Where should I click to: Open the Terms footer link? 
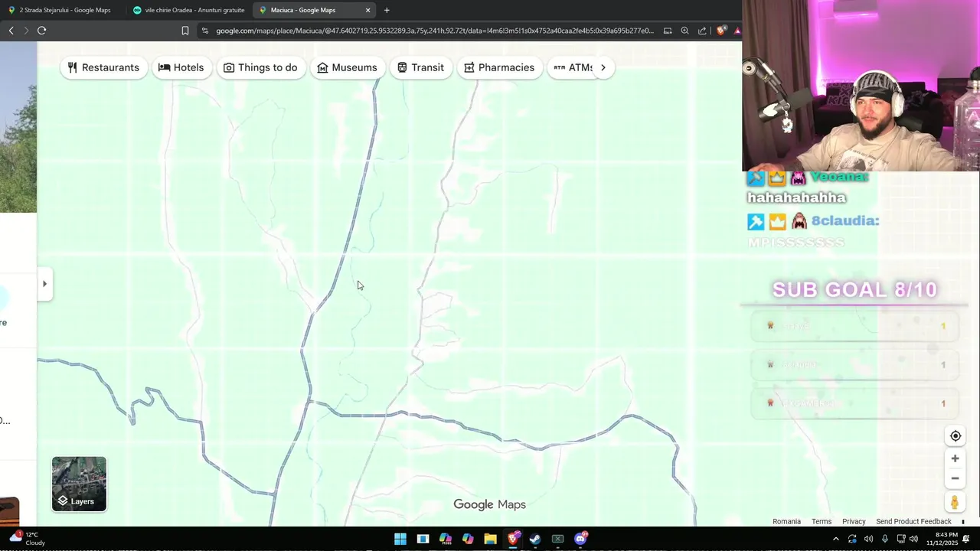point(822,522)
